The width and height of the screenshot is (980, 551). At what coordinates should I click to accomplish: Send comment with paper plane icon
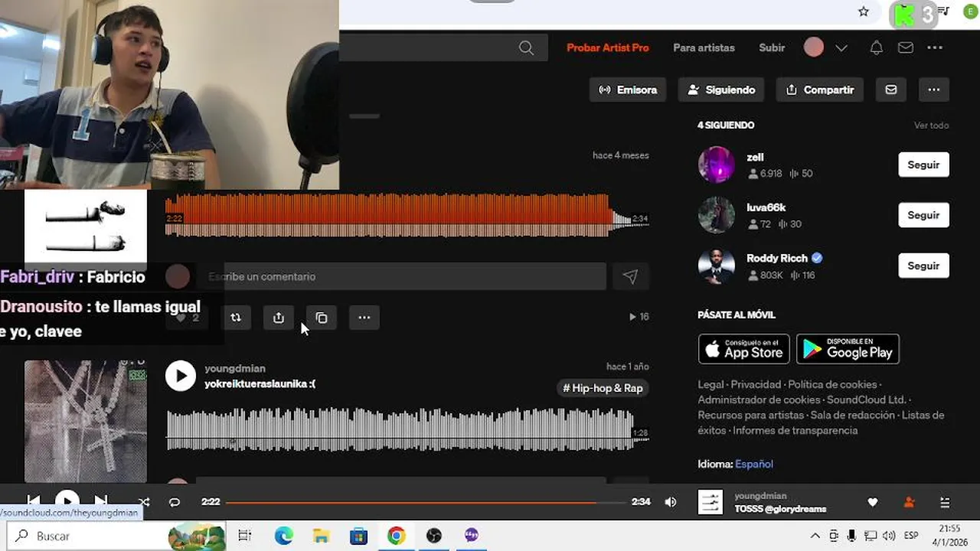coord(630,276)
